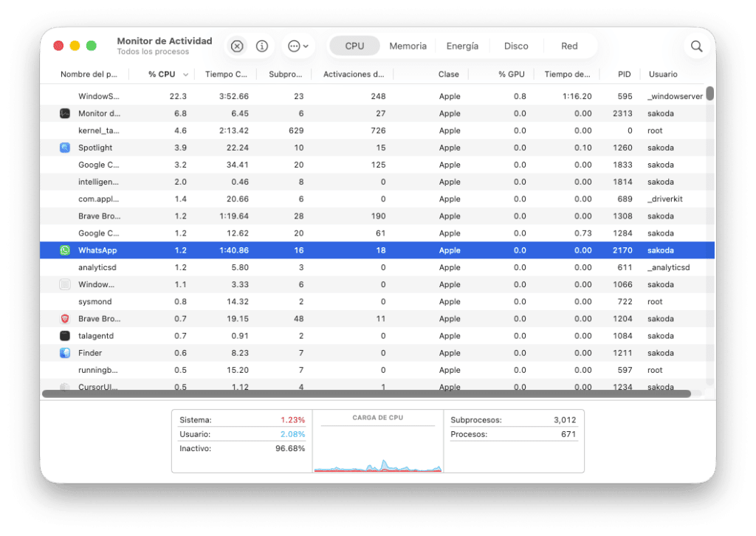
Task: Click the Google Chrome process icon
Action: [x=66, y=165]
